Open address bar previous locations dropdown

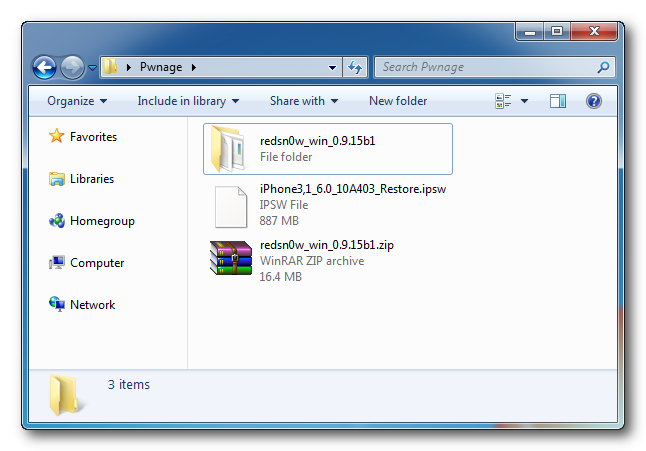click(332, 68)
